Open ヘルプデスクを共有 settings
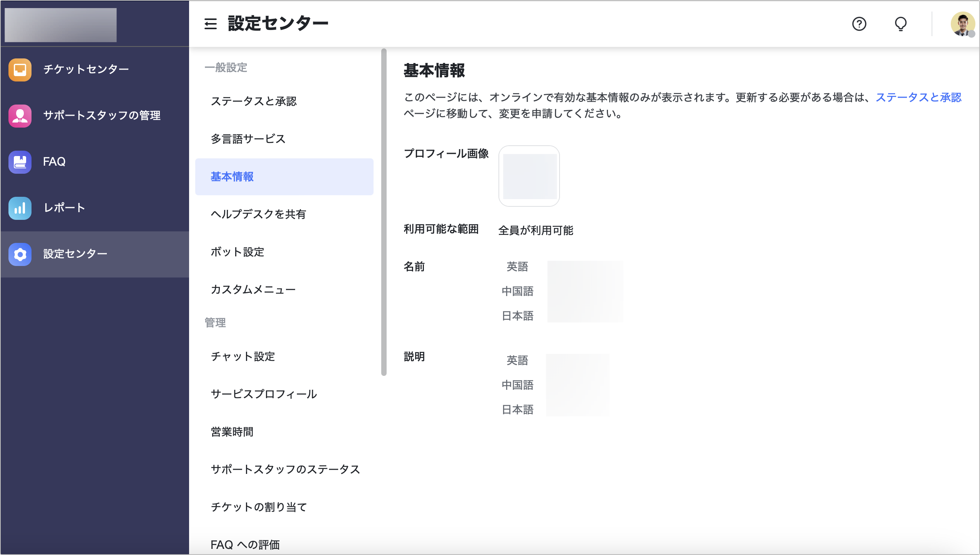 pyautogui.click(x=259, y=214)
